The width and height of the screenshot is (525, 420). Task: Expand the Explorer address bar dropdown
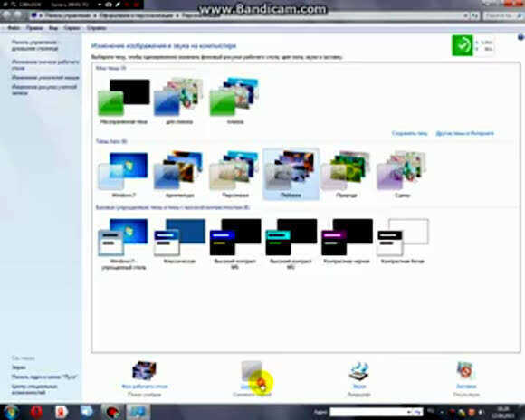click(x=466, y=15)
